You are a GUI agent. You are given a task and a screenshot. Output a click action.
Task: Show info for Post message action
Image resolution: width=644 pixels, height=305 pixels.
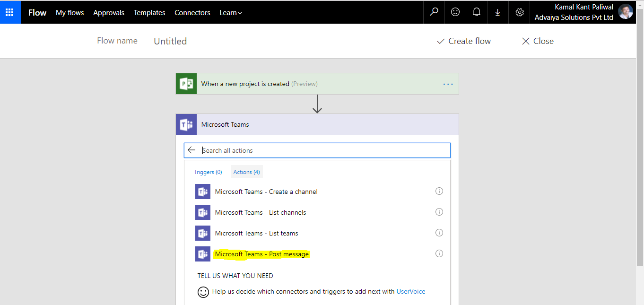pyautogui.click(x=439, y=253)
